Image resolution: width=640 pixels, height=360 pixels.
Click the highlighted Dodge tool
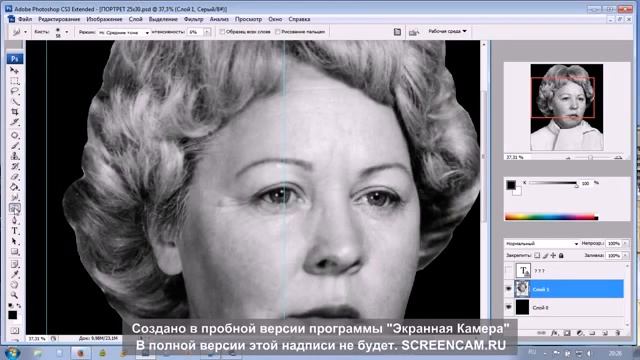[14, 209]
